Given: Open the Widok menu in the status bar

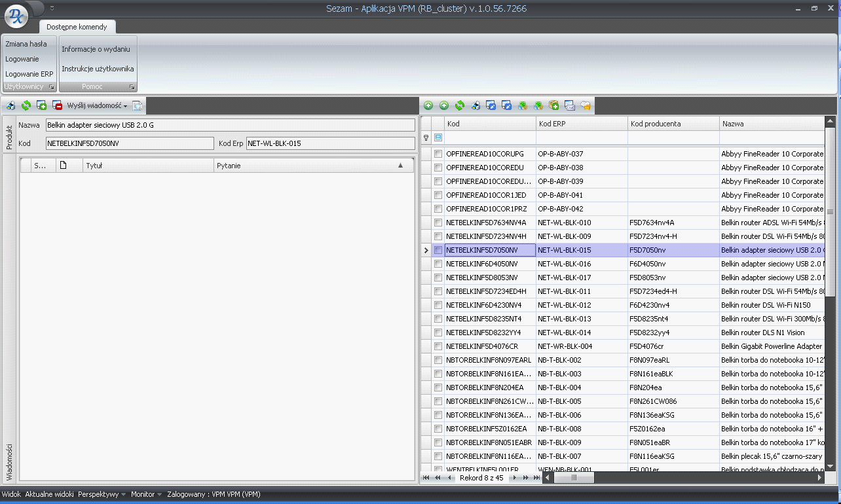Looking at the screenshot, I should point(11,494).
